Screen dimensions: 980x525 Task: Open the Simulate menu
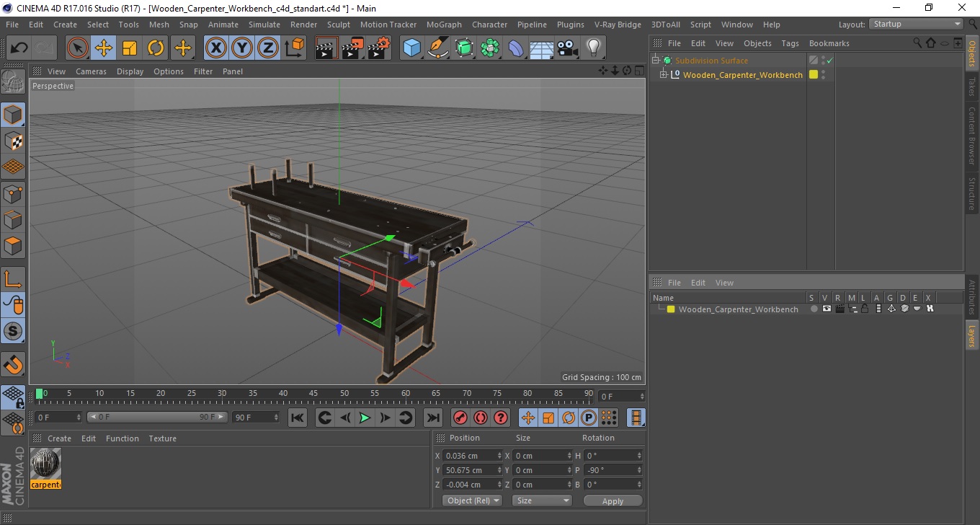click(264, 25)
